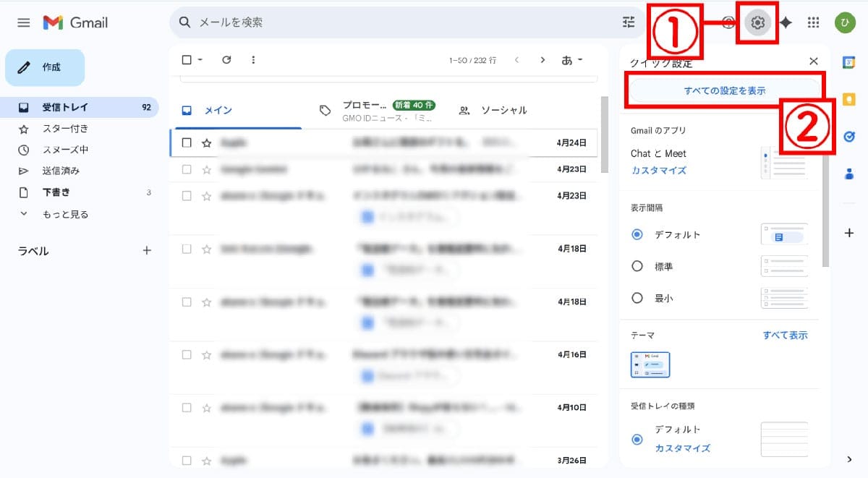This screenshot has height=478, width=868.
Task: Select 標準 display density radio
Action: [637, 266]
